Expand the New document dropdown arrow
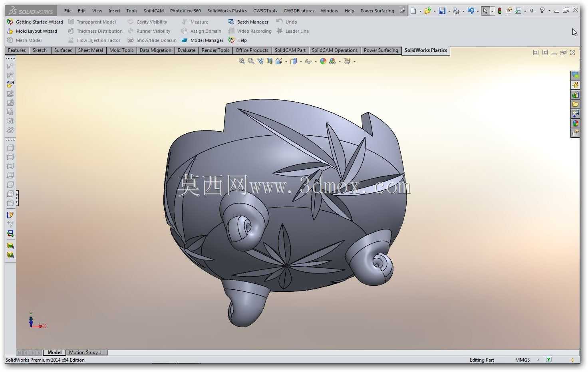 (x=420, y=11)
